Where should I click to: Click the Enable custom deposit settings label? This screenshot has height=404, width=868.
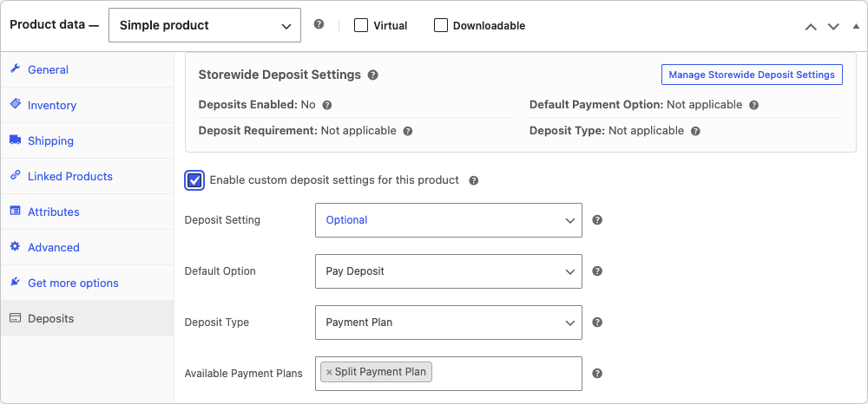[x=334, y=180]
